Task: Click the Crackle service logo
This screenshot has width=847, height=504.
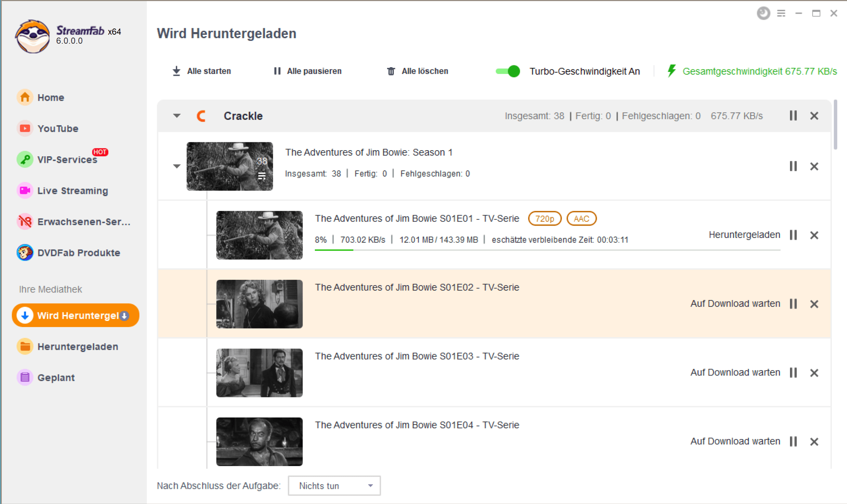Action: 201,116
